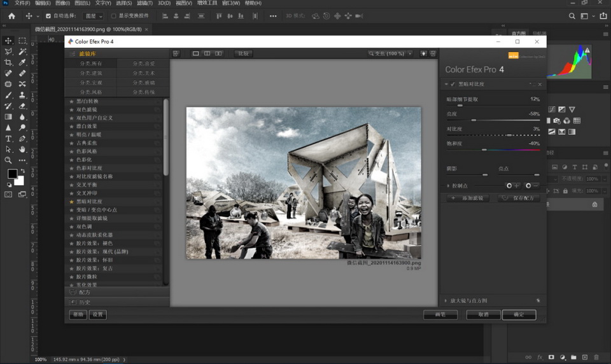The width and height of the screenshot is (611, 364).
Task: Remove the 黑暗对比度 filter with X icon
Action: 540,84
